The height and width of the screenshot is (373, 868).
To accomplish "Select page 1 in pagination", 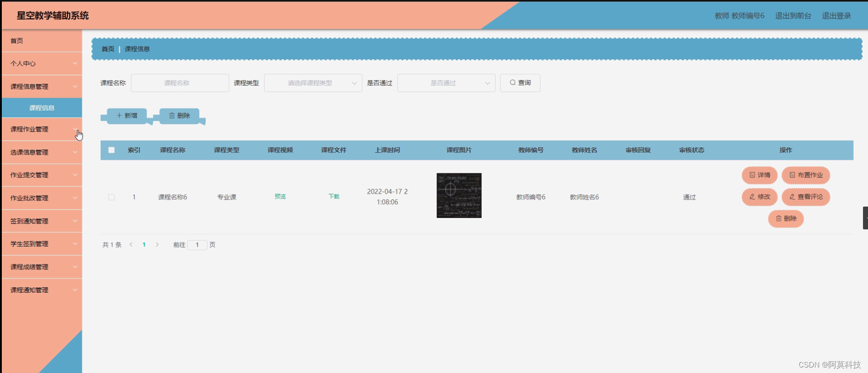I will [x=144, y=245].
